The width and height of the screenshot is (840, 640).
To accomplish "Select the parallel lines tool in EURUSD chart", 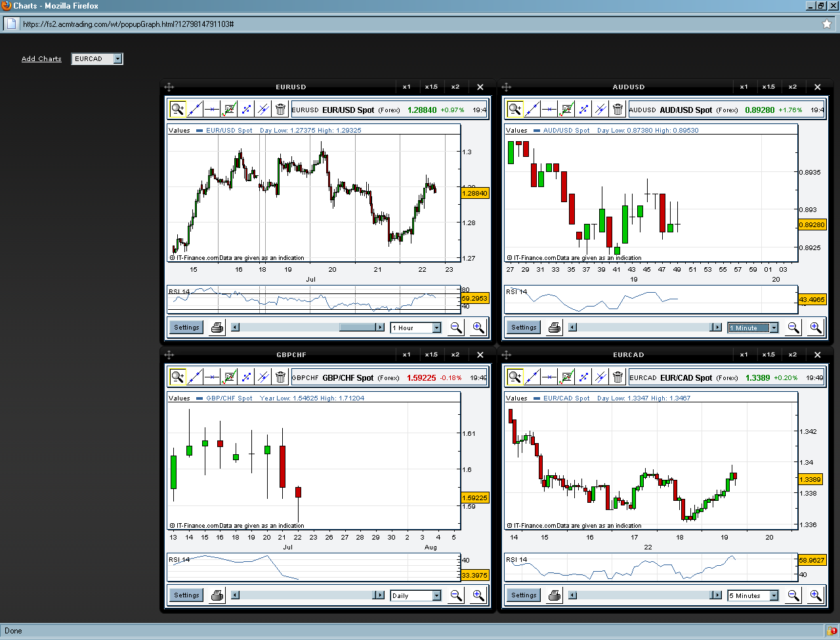I will 263,109.
